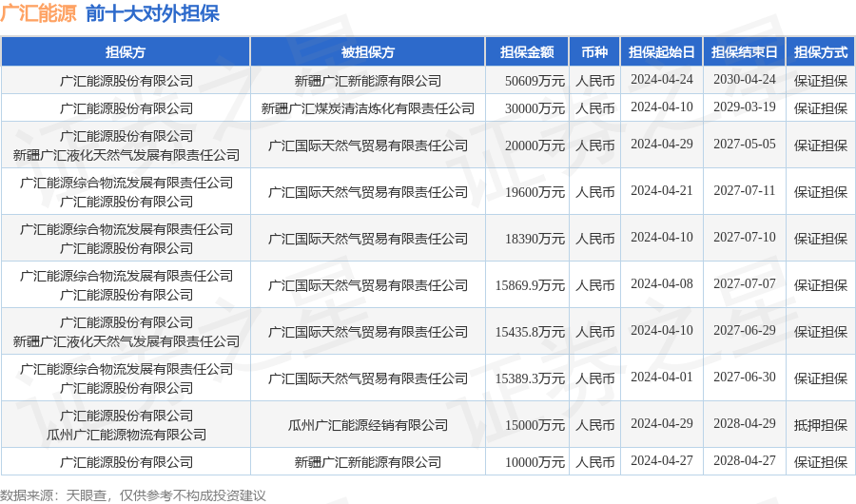This screenshot has height=504, width=856.
Task: Click the 担保方式 column header
Action: 821,52
